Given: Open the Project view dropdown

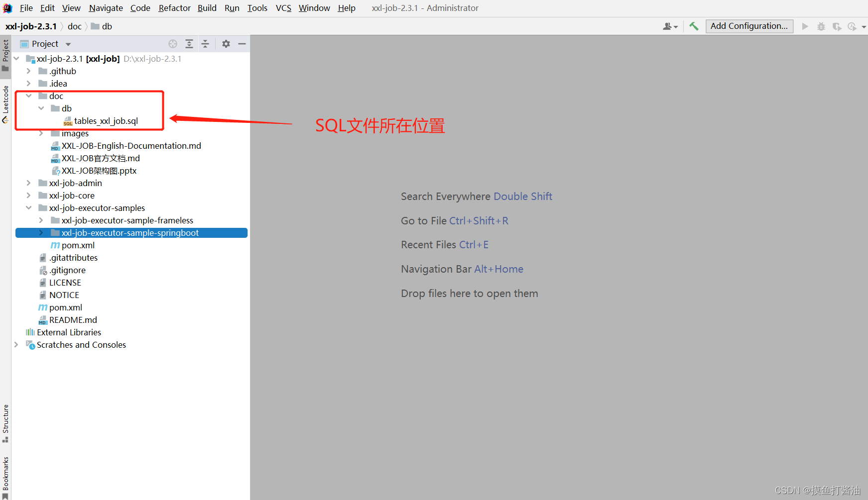Looking at the screenshot, I should point(68,44).
